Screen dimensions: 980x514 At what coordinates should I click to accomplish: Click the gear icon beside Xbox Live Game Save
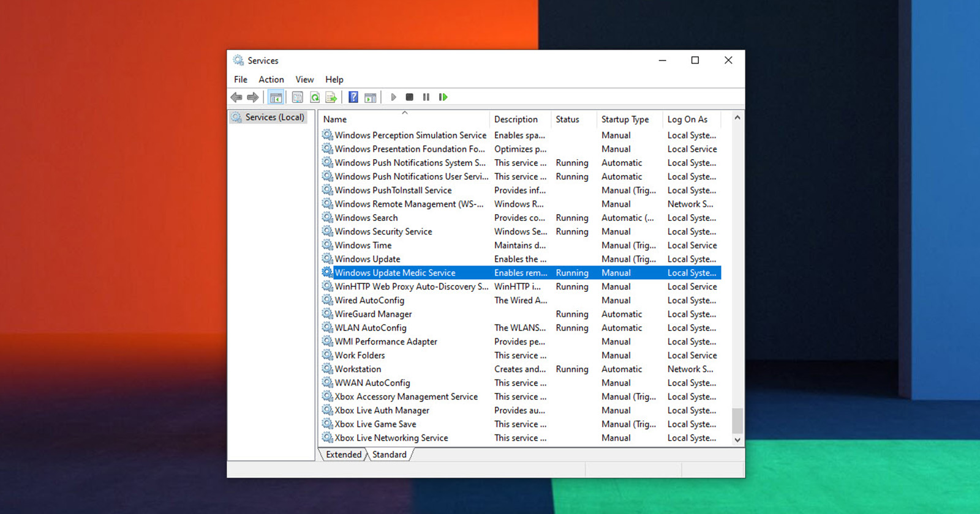(x=328, y=423)
